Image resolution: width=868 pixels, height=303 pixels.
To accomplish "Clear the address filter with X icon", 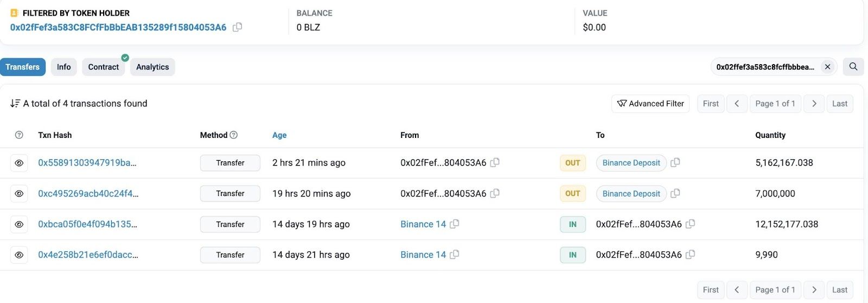I will click(827, 67).
